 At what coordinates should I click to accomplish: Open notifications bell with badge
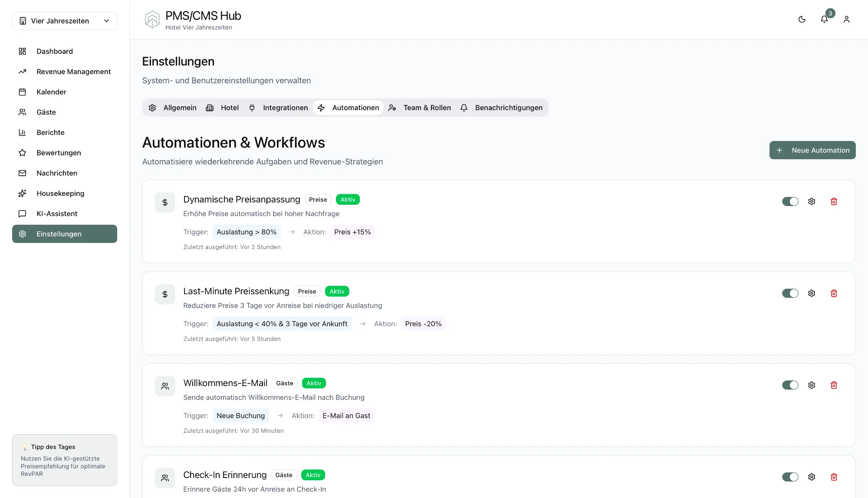(x=824, y=19)
